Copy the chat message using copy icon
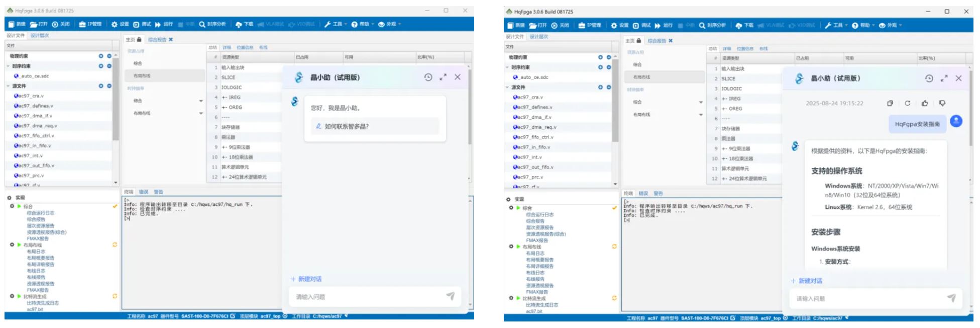Image resolution: width=980 pixels, height=328 pixels. coord(890,103)
